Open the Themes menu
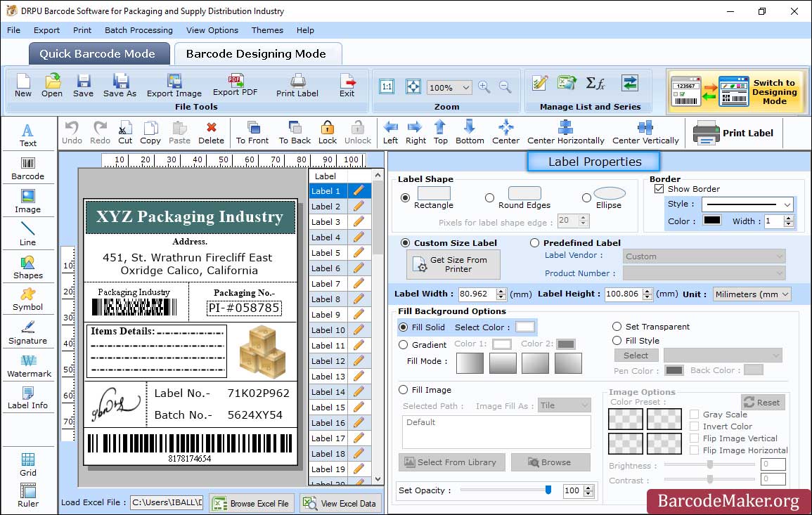Screen dimensions: 812x515 coord(267,30)
